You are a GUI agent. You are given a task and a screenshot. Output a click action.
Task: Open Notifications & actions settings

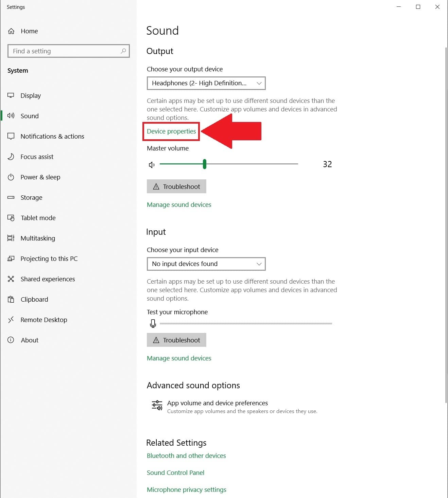pos(52,136)
